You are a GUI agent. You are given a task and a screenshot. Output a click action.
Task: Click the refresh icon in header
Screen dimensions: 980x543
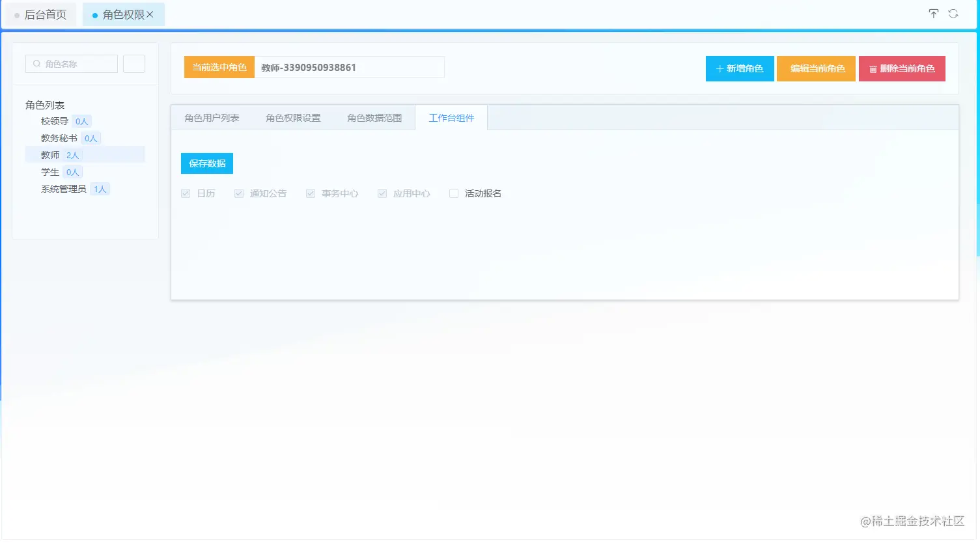coord(953,14)
